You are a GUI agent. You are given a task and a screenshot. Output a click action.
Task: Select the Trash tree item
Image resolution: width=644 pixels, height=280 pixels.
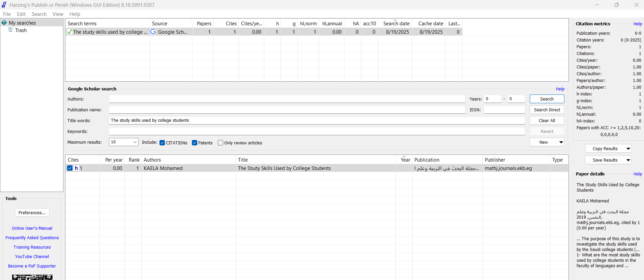21,30
